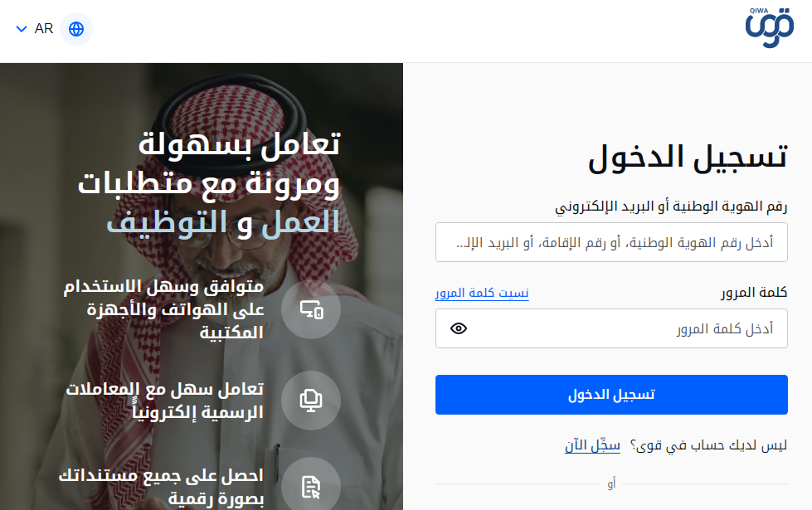Click the تعامل سهل مع المعاملات feature text
Viewport: 812px width, 510px height.
pyautogui.click(x=165, y=401)
